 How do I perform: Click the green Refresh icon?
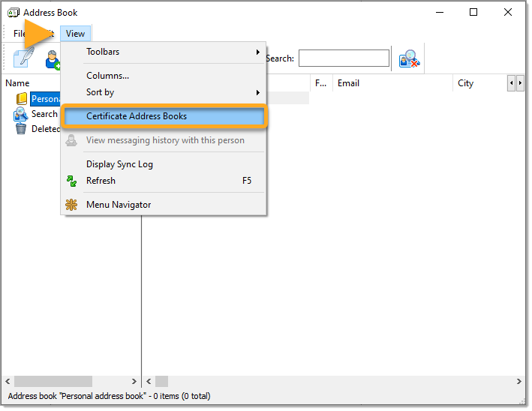point(72,181)
